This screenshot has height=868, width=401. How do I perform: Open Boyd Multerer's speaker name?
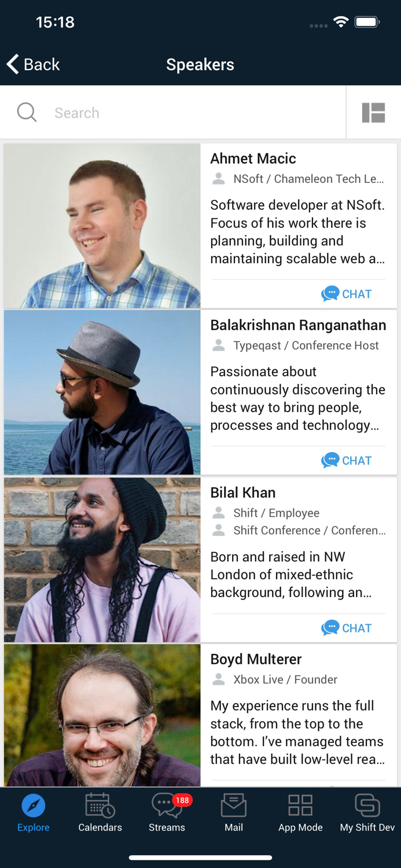pyautogui.click(x=256, y=659)
